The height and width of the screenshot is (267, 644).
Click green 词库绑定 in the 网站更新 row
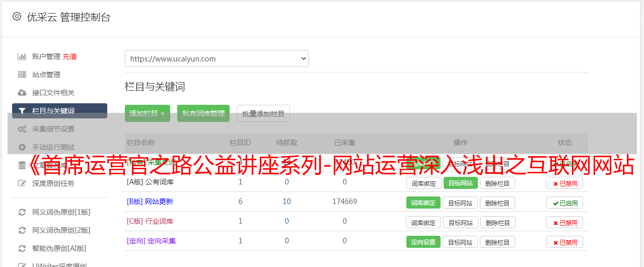tap(423, 203)
